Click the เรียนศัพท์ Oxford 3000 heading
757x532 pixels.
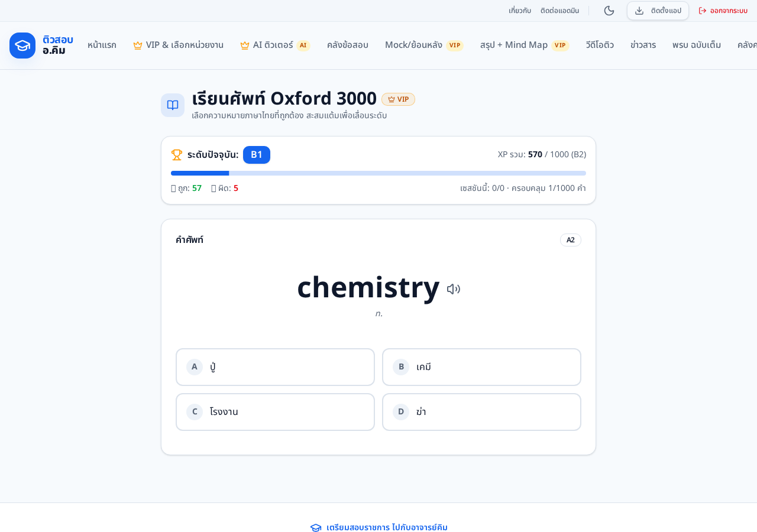pyautogui.click(x=284, y=98)
